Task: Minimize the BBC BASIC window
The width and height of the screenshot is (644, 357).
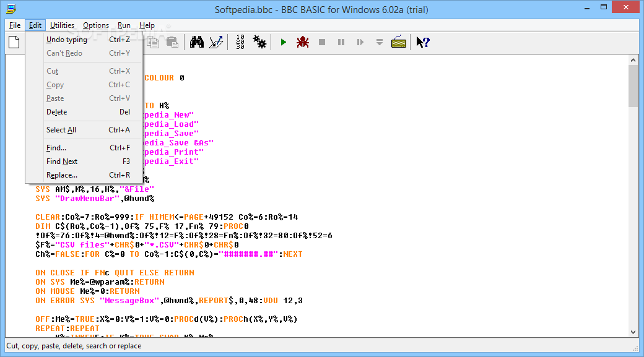Action: click(587, 8)
